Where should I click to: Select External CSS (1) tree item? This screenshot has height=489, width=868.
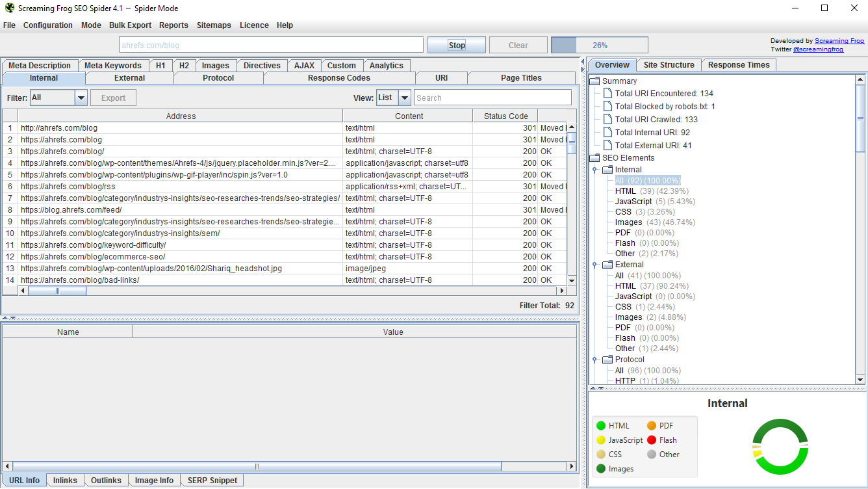(x=645, y=307)
